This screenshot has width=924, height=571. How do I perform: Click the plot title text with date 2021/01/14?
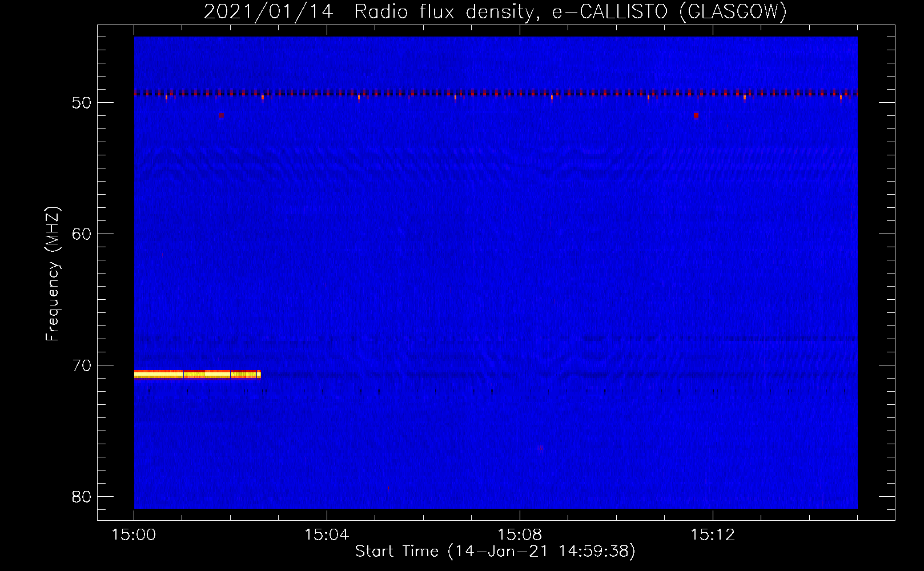pyautogui.click(x=495, y=11)
